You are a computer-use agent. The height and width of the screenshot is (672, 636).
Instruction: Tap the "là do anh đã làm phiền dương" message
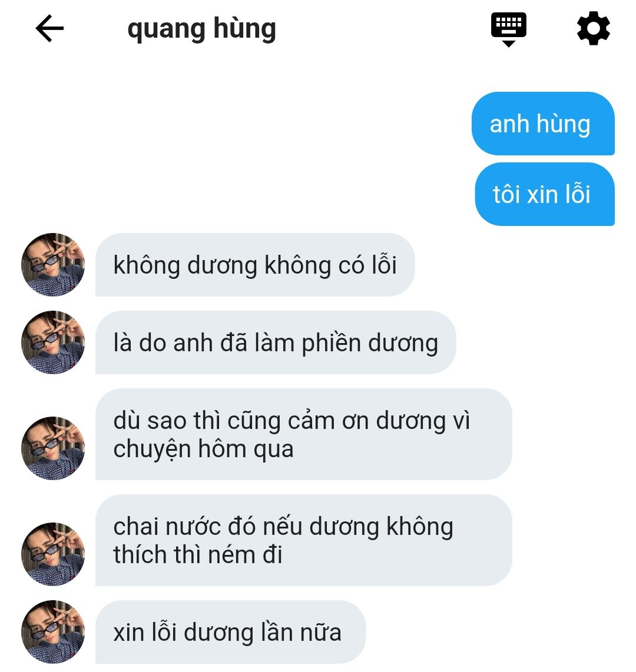click(276, 343)
